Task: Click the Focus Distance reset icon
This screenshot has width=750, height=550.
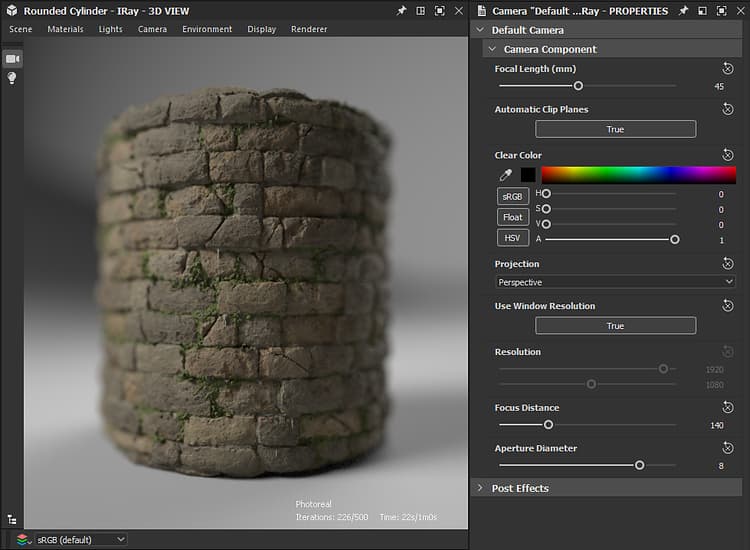Action: [728, 408]
